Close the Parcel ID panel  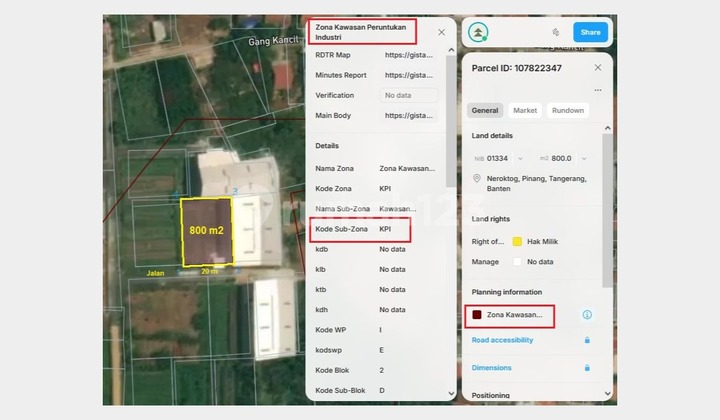[x=598, y=67]
